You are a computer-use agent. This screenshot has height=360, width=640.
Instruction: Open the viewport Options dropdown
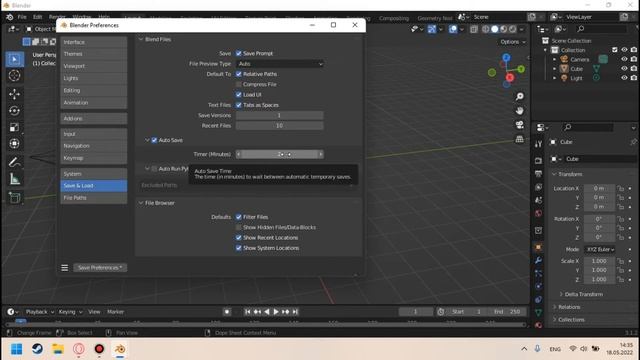513,42
